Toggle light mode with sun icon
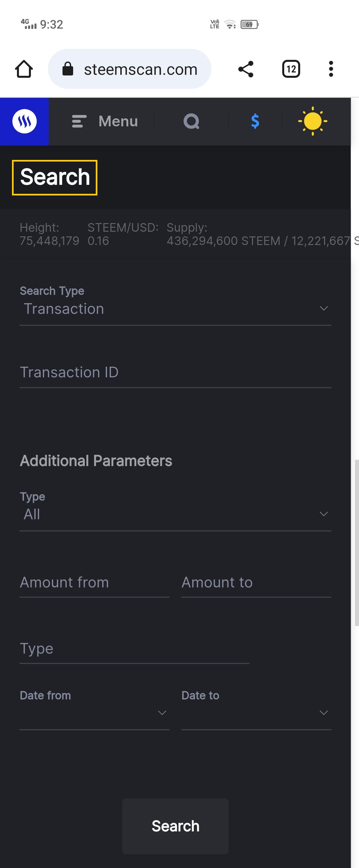The image size is (359, 868). tap(312, 121)
